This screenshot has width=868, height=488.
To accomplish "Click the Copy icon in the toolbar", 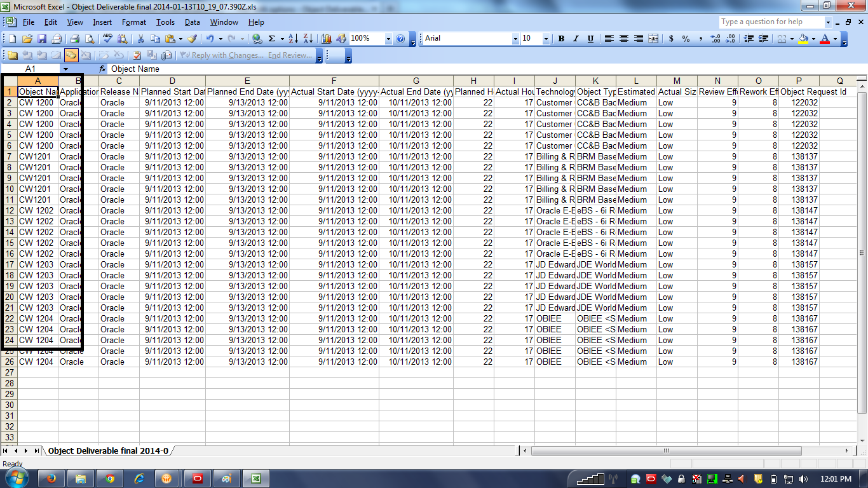I will tap(155, 39).
